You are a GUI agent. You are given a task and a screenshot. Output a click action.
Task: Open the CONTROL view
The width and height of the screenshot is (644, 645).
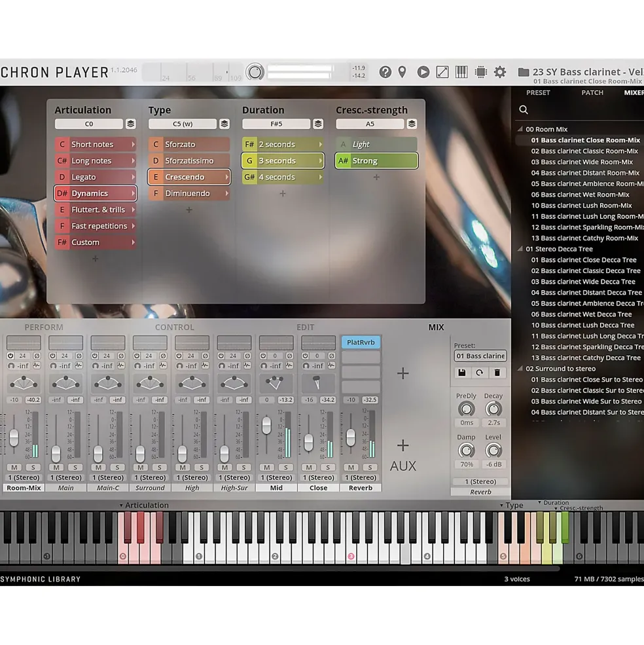tap(174, 327)
